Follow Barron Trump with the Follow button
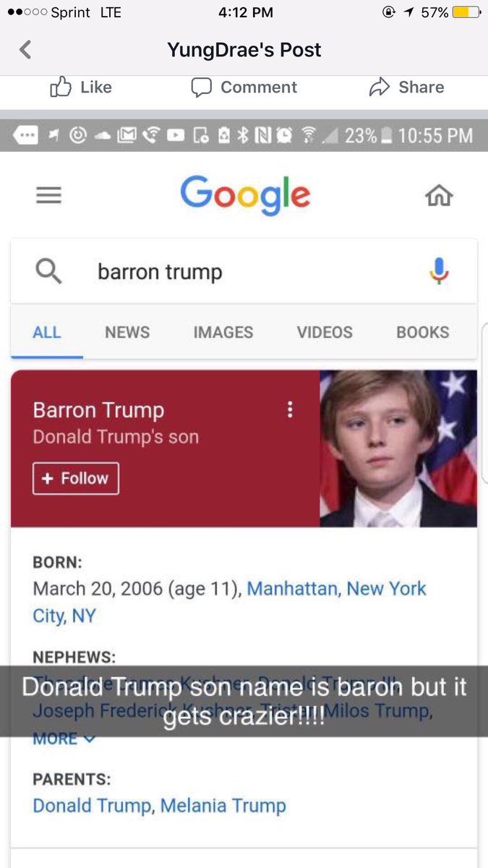The image size is (488, 868). point(76,479)
